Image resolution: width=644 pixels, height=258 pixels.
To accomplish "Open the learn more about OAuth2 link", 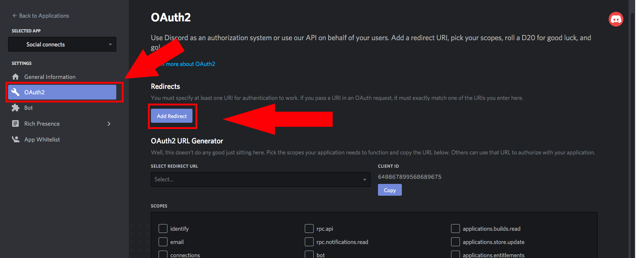I will tap(188, 64).
